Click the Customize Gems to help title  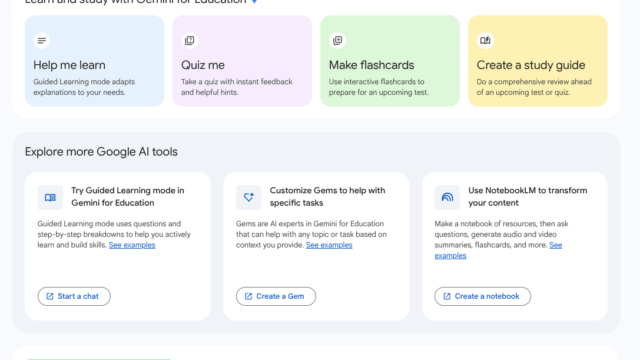click(327, 197)
